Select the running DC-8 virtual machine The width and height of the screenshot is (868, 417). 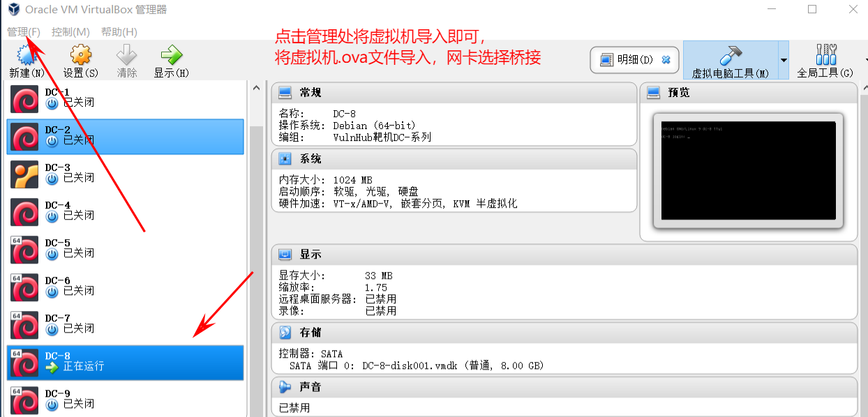pyautogui.click(x=126, y=363)
